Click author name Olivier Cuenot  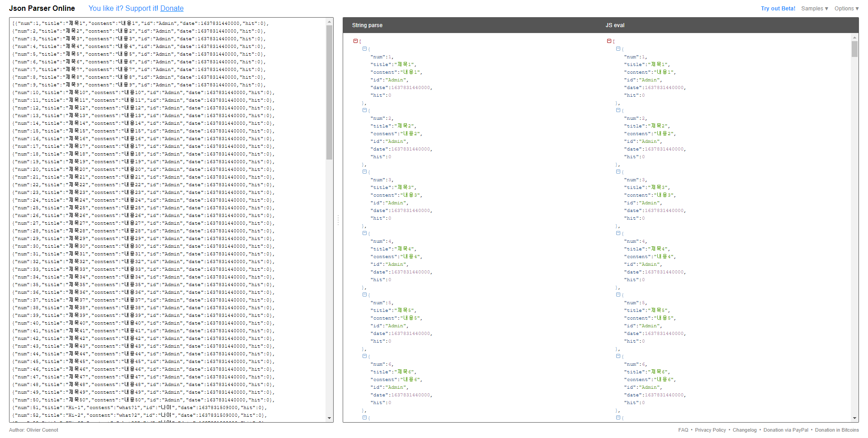(x=42, y=430)
